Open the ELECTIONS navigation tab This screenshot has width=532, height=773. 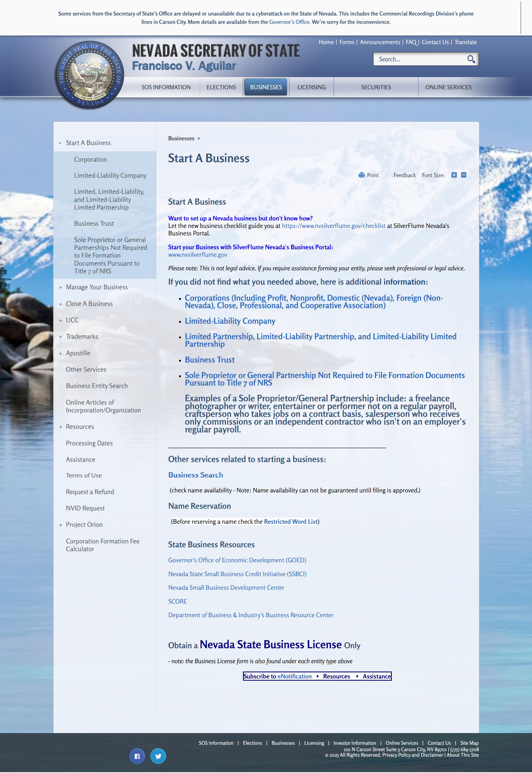pyautogui.click(x=221, y=87)
